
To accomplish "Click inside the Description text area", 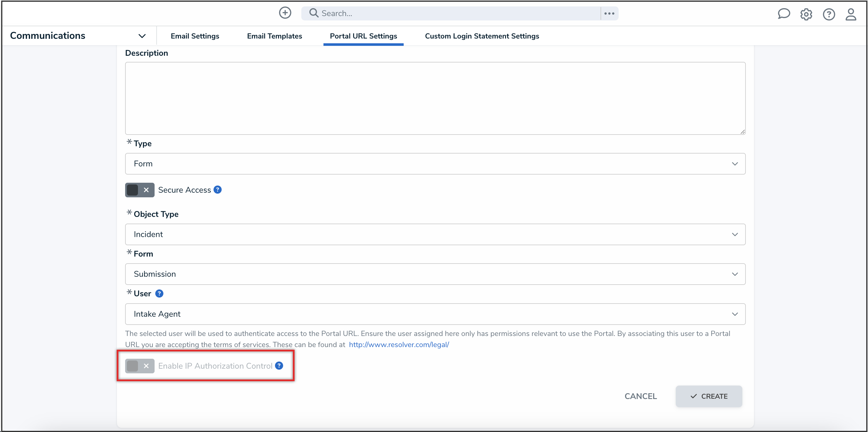I will click(435, 98).
